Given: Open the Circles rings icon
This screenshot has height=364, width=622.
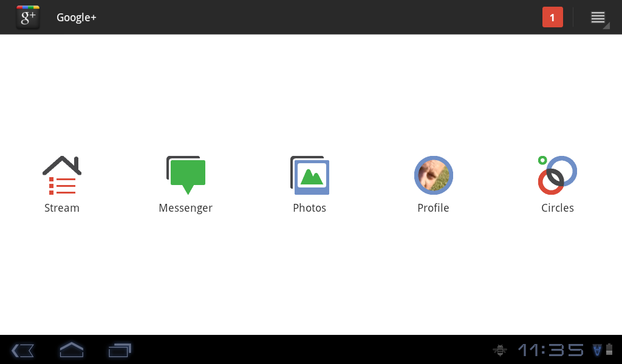Looking at the screenshot, I should (x=558, y=175).
